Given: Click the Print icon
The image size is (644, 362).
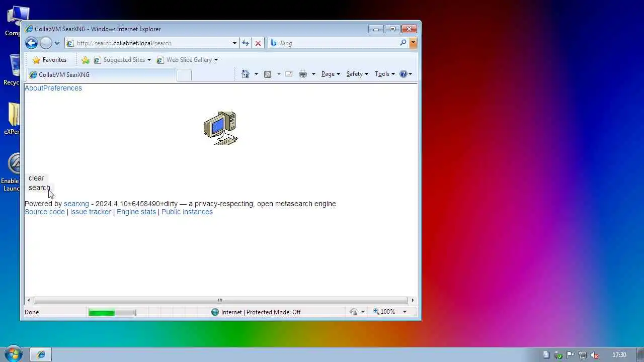Looking at the screenshot, I should tap(303, 74).
